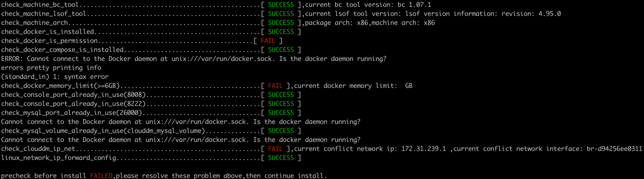Click the linux_network_ip_forward_config text
The height and width of the screenshot is (179, 644).
(59, 158)
